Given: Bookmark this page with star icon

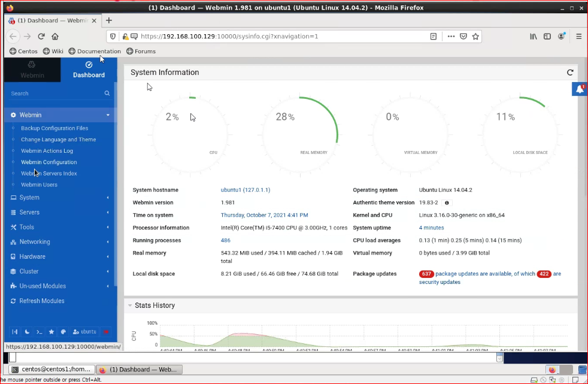Looking at the screenshot, I should [x=475, y=37].
